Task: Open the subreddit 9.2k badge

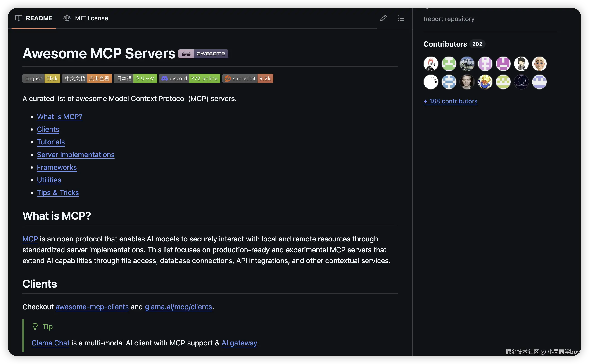Action: click(x=247, y=78)
